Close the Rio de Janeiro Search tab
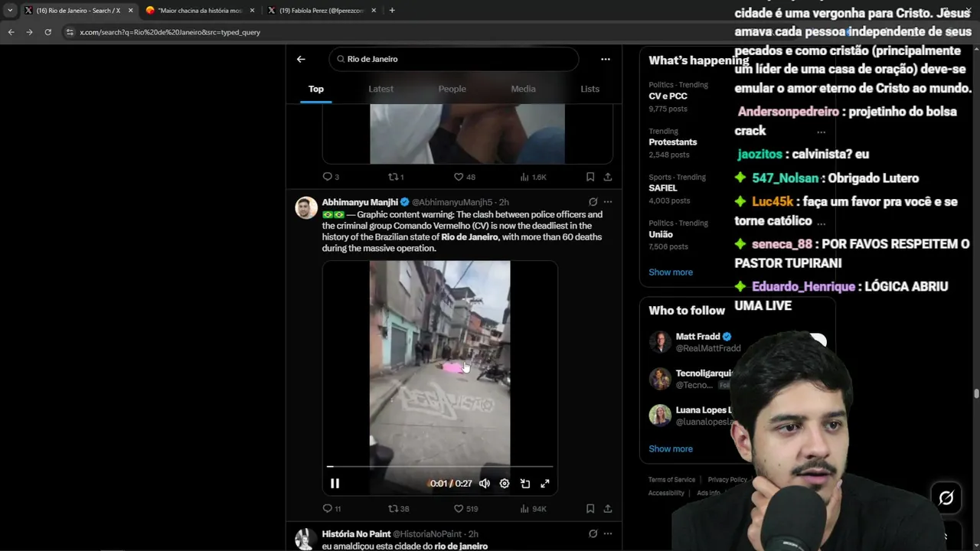980x551 pixels. point(130,11)
